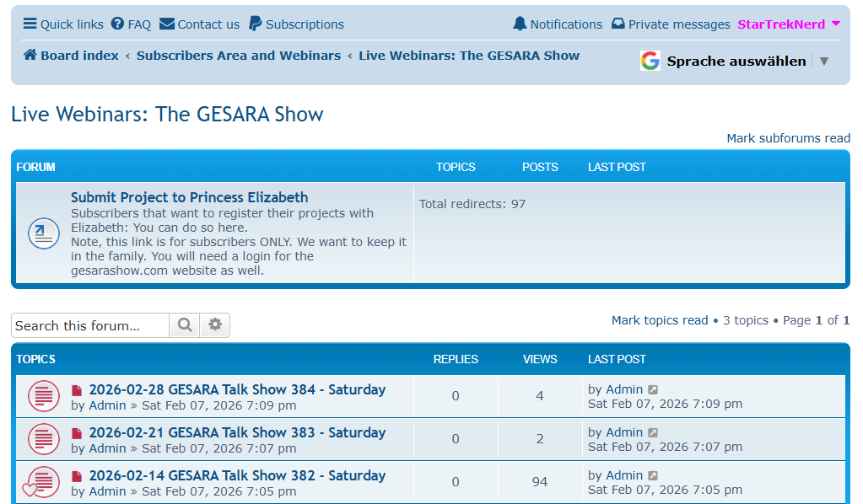The image size is (863, 504).
Task: Click topic icon for Talk Show 384
Action: tap(44, 396)
